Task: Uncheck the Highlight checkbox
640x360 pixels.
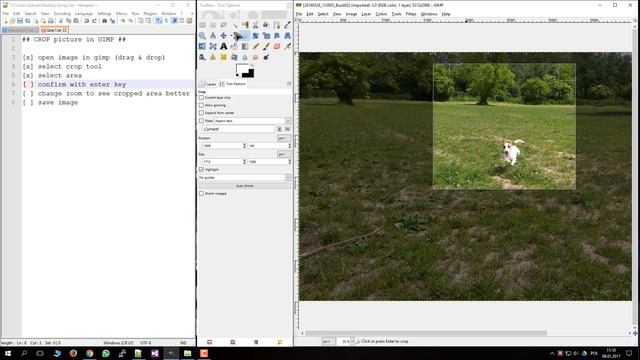Action: click(x=201, y=169)
